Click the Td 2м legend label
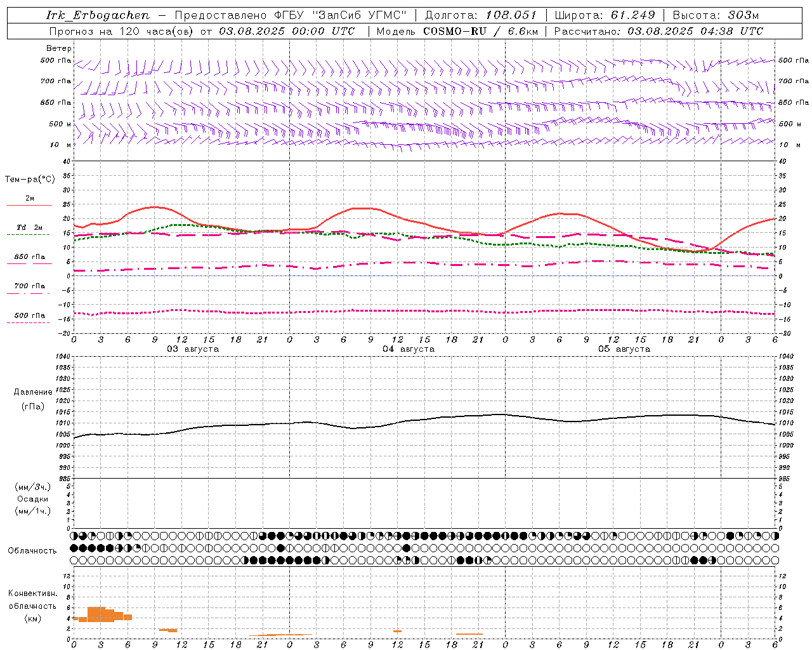The image size is (812, 650). (30, 227)
